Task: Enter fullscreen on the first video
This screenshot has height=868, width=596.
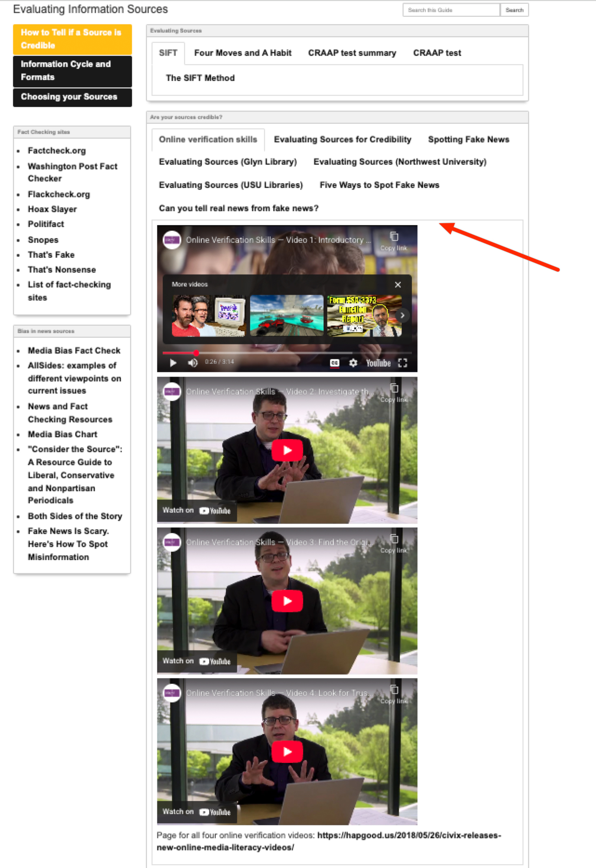Action: [x=403, y=363]
